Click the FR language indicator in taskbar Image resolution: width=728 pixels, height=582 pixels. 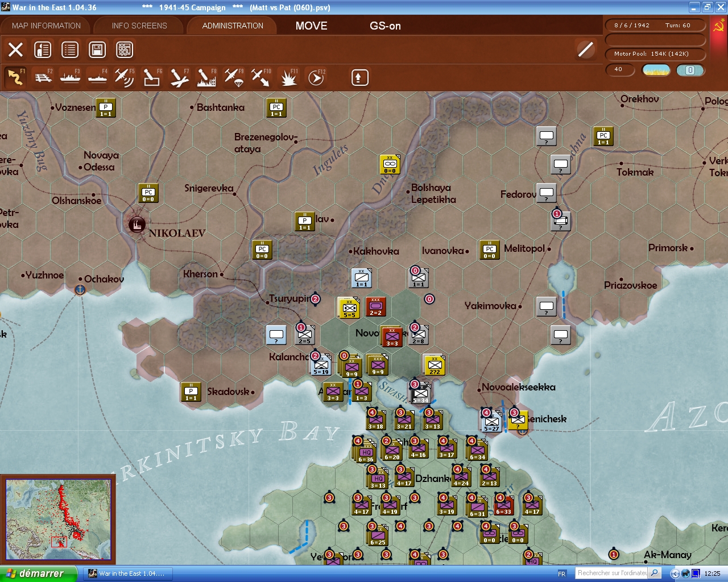point(562,573)
